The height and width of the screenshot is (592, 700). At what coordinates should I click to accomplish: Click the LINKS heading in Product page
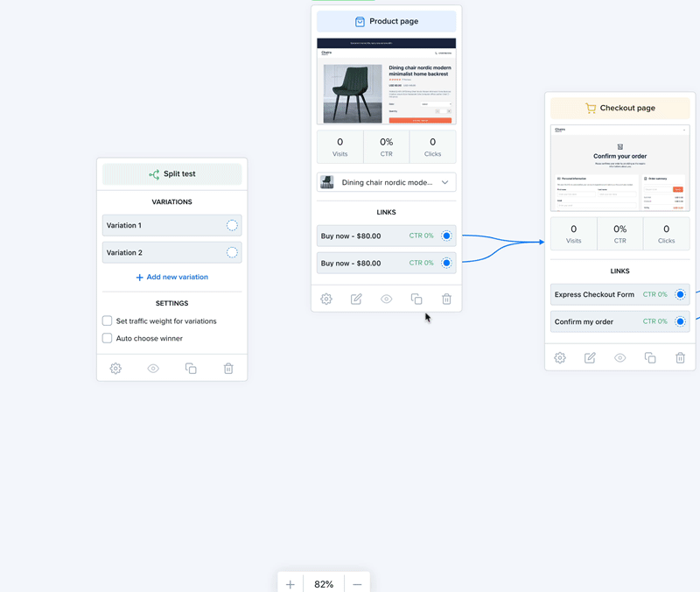click(x=386, y=212)
